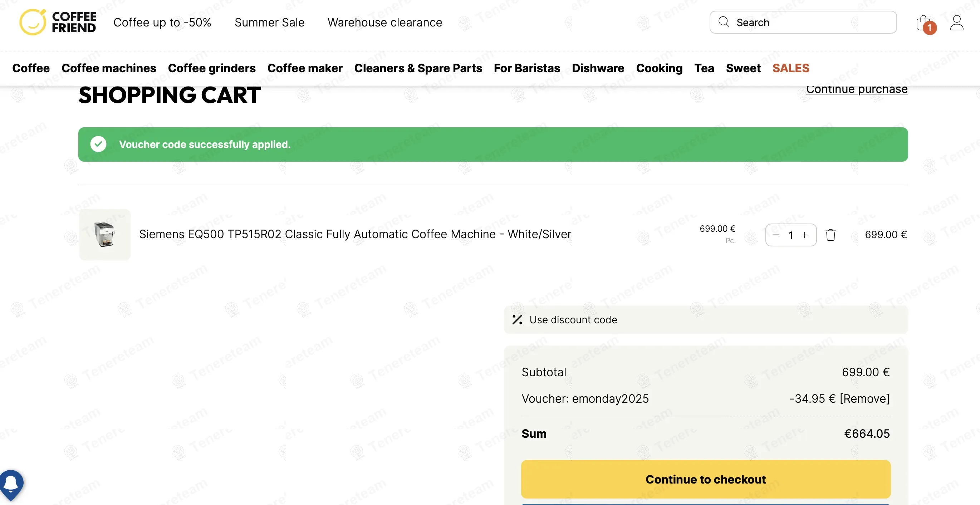Open the Siemens EQ500 product thumbnail

(x=105, y=234)
